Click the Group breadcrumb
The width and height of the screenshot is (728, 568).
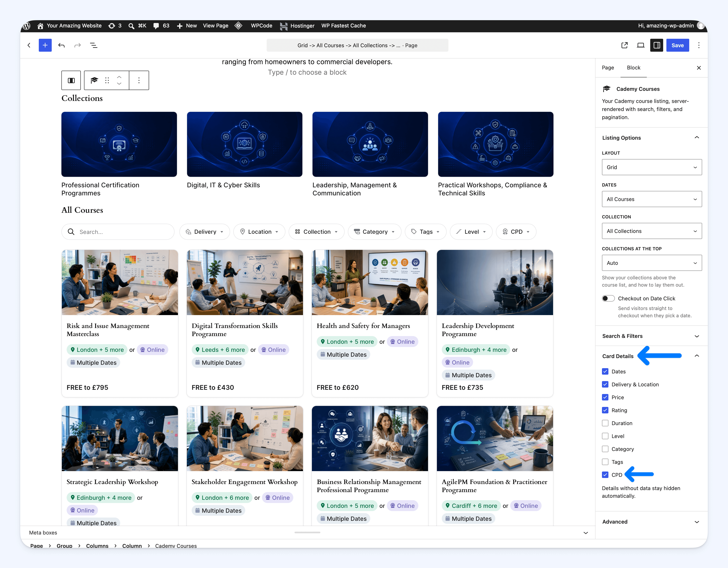click(x=64, y=546)
